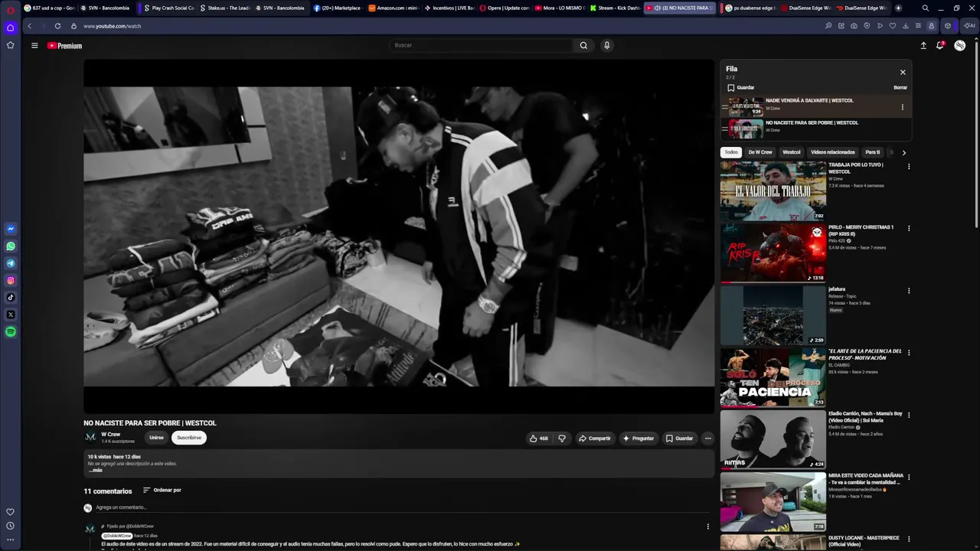Click the create upload icon in YouTube header

pos(923,45)
